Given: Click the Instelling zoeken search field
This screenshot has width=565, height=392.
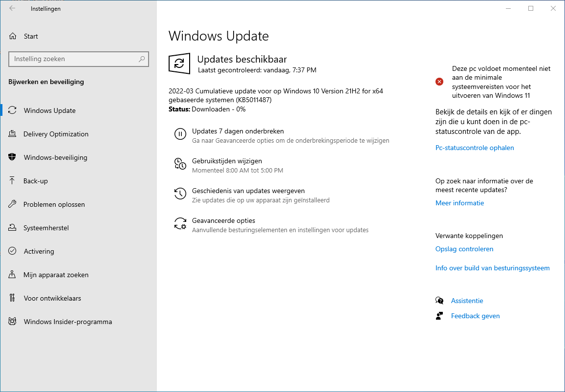Looking at the screenshot, I should [x=73, y=59].
